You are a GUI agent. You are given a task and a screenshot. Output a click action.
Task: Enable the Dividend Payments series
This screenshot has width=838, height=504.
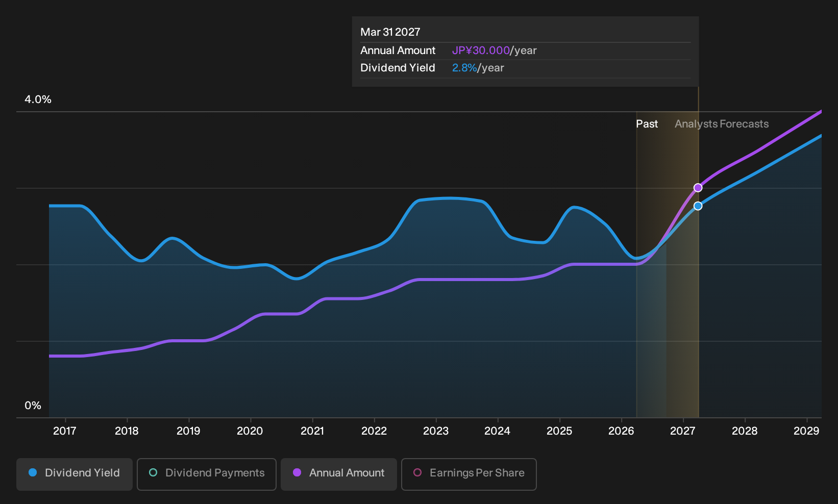click(207, 474)
